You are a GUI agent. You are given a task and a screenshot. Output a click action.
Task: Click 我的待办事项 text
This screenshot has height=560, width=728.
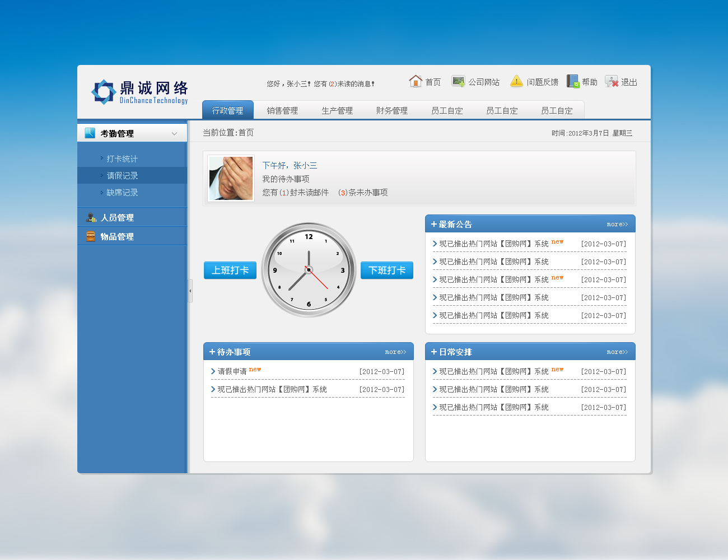tap(286, 179)
